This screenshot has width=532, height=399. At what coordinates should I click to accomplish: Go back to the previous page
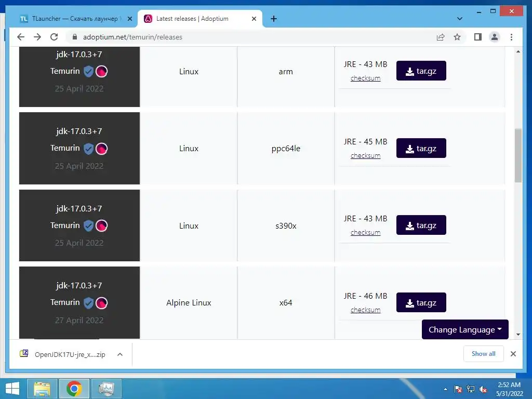tap(21, 37)
